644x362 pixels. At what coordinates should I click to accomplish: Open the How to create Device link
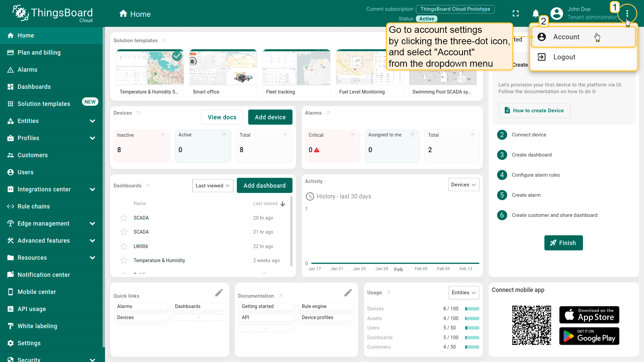click(x=534, y=111)
